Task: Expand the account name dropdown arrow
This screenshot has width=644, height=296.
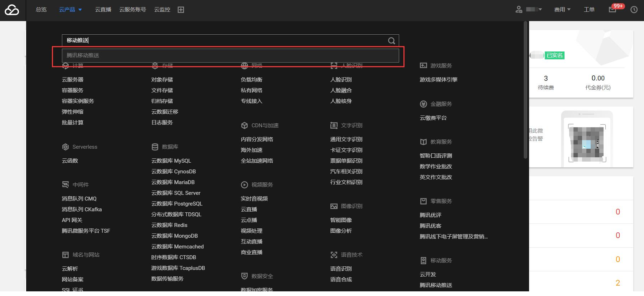Action: (x=540, y=10)
